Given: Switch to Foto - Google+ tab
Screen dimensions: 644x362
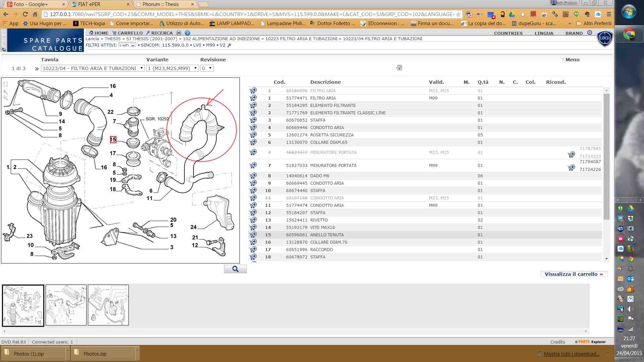Looking at the screenshot, I should tap(36, 4).
